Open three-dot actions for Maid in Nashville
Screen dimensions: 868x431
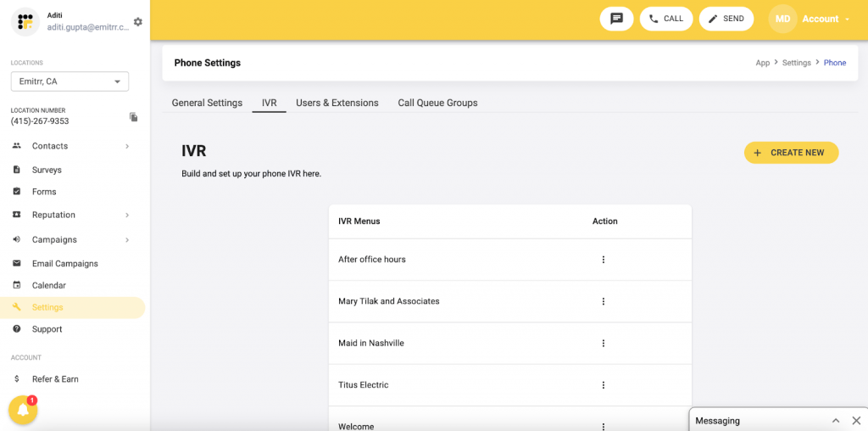(x=604, y=344)
